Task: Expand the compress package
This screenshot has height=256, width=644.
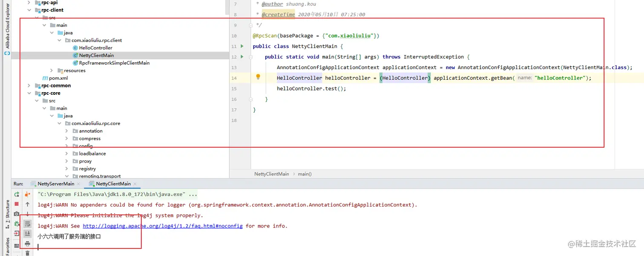Action: 67,138
